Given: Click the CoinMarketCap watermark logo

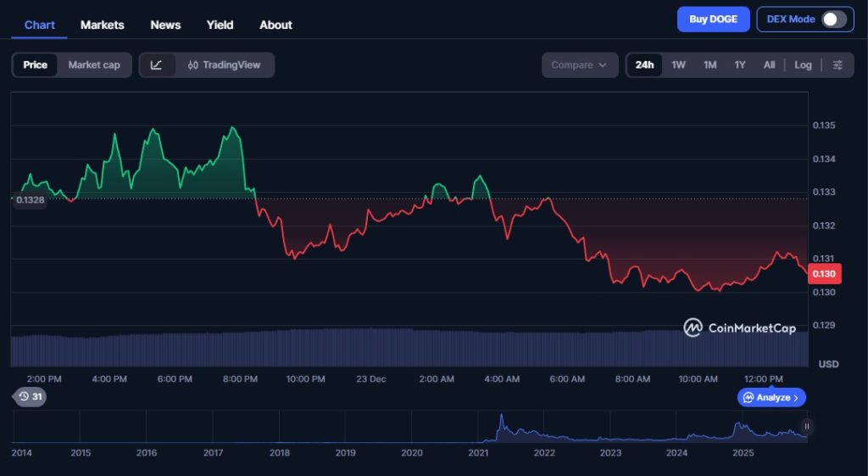Looking at the screenshot, I should tap(740, 328).
